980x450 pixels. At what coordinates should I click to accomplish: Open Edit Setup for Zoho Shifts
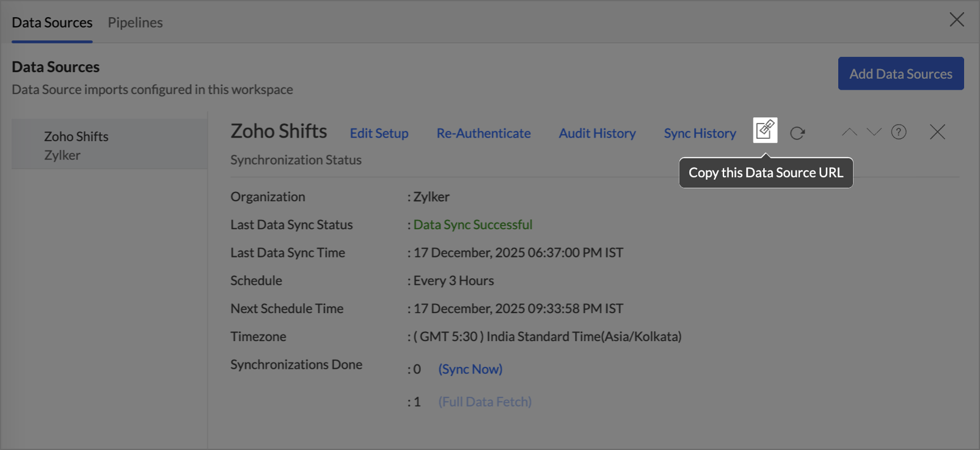point(379,133)
